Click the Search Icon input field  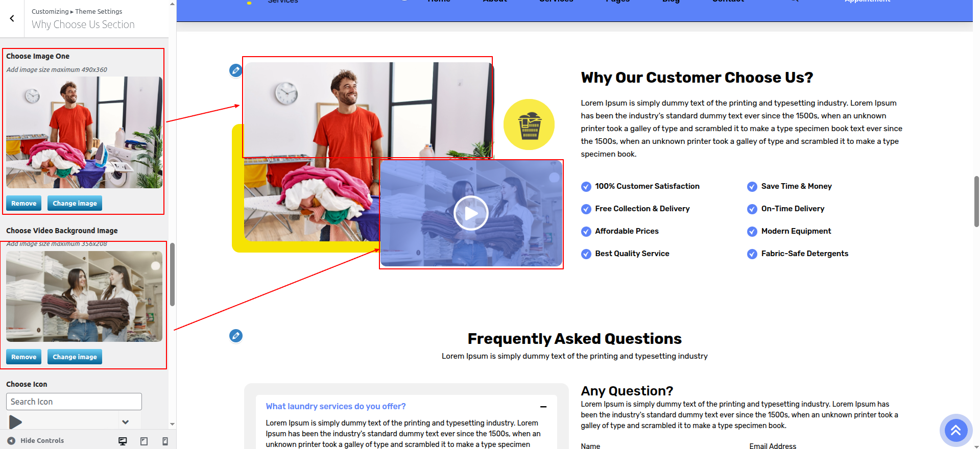point(74,402)
